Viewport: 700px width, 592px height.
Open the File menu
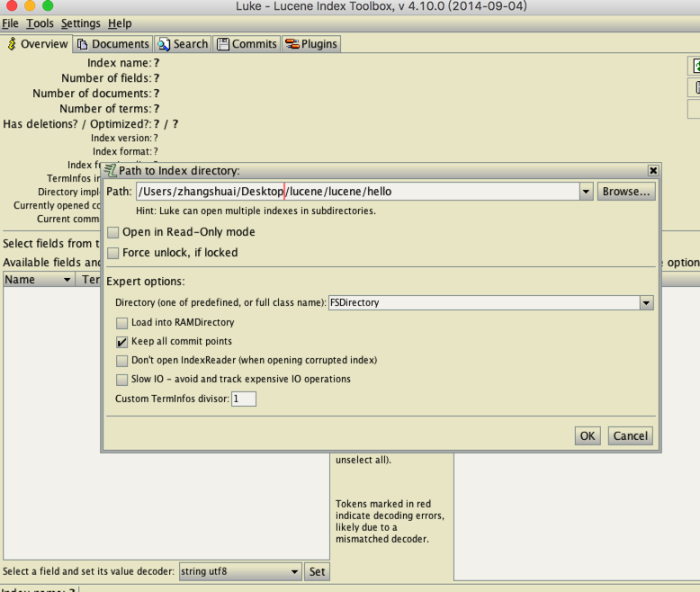coord(10,23)
